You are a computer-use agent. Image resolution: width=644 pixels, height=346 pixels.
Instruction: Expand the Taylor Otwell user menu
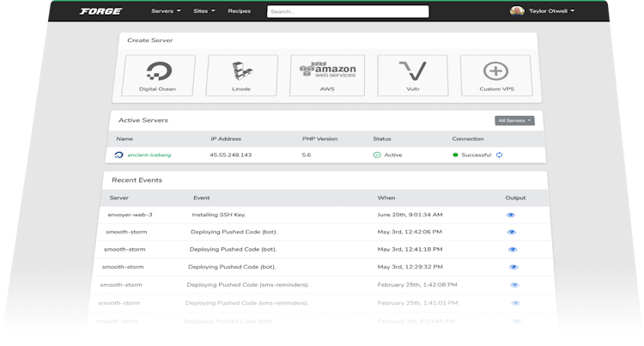[x=551, y=11]
